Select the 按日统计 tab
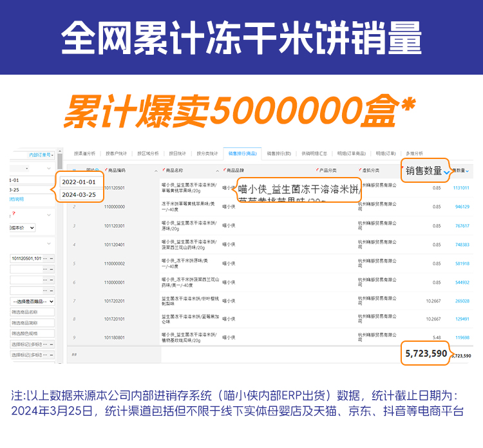483x448 pixels. 178,153
